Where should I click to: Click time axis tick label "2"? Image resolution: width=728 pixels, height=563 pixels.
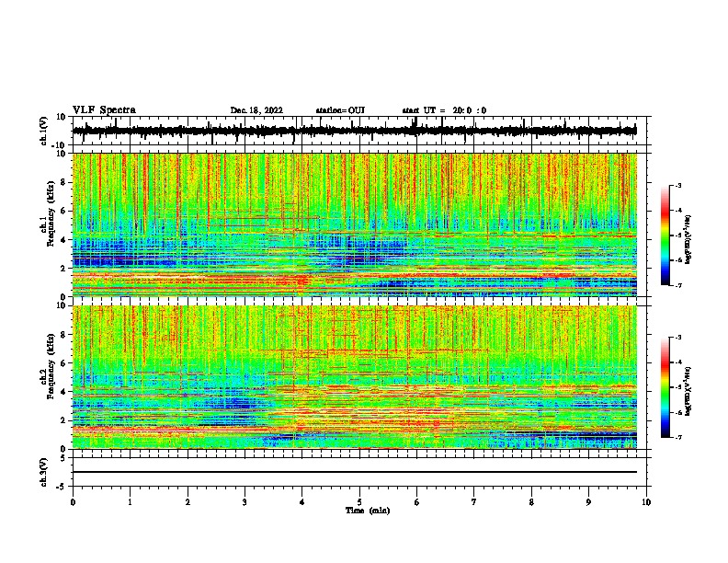(188, 502)
